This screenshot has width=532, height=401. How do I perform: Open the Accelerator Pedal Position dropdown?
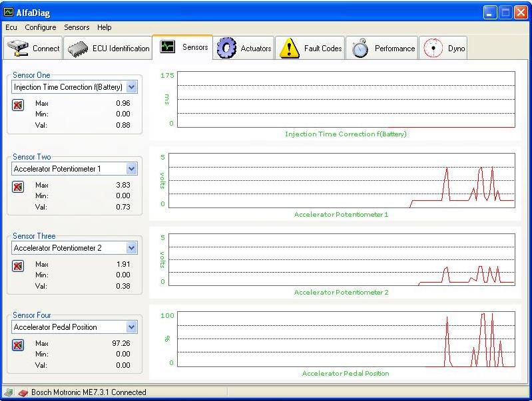tap(131, 327)
